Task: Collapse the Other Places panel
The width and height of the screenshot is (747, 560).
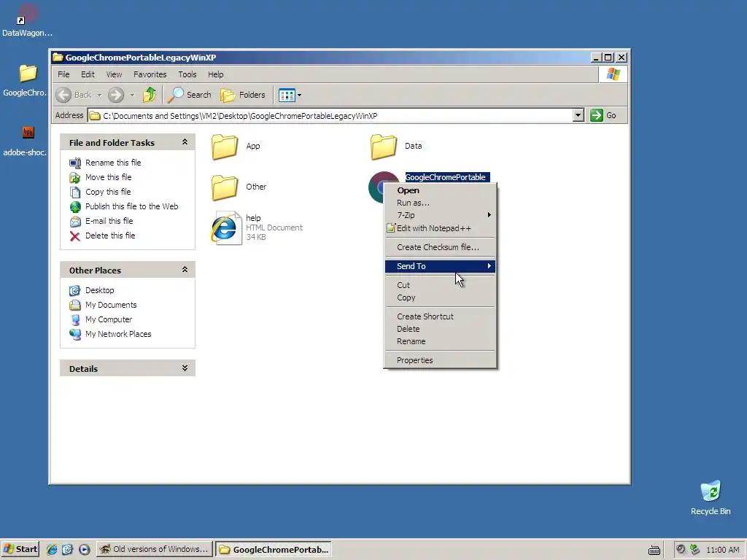Action: click(185, 270)
